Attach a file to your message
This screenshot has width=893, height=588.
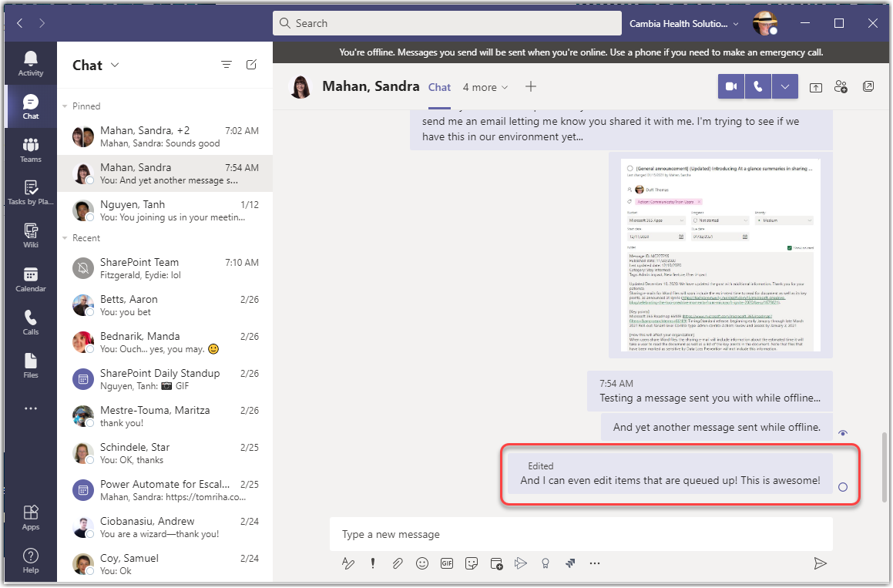tap(398, 563)
